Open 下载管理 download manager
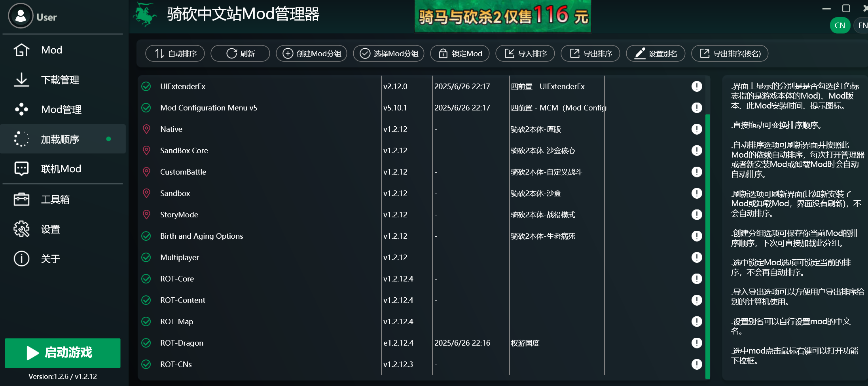Screen dimensions: 868x386 coord(63,80)
